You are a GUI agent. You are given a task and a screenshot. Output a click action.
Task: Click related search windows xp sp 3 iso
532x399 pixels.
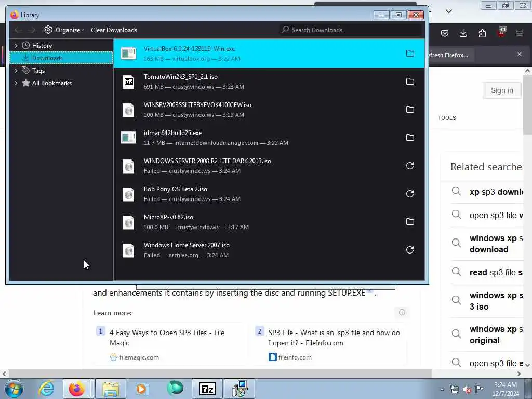[496, 301]
